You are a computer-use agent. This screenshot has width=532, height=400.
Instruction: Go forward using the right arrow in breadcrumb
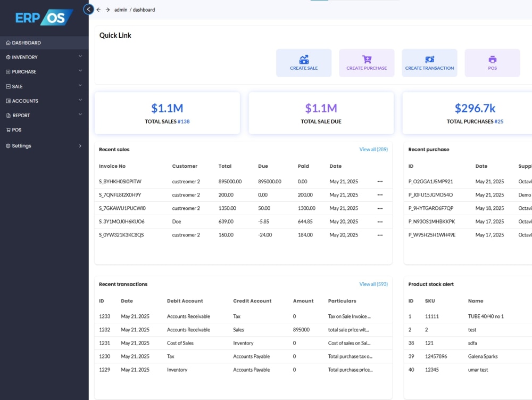[x=107, y=10]
